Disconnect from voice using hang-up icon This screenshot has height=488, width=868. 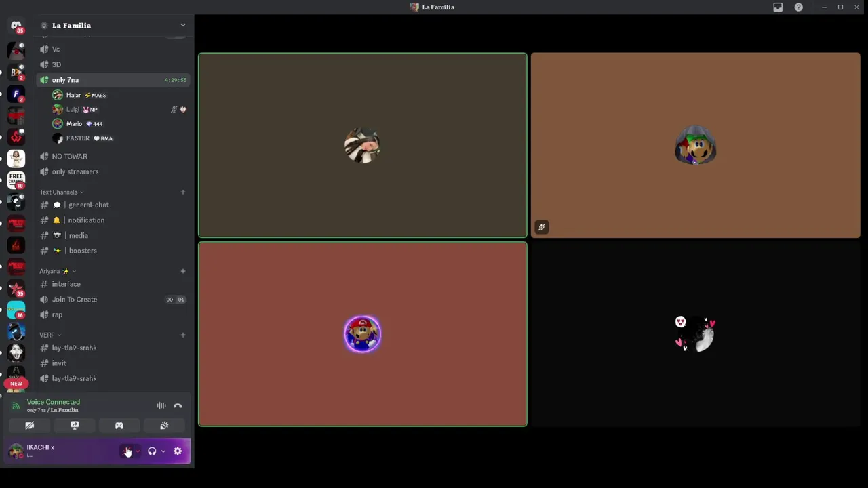point(178,406)
